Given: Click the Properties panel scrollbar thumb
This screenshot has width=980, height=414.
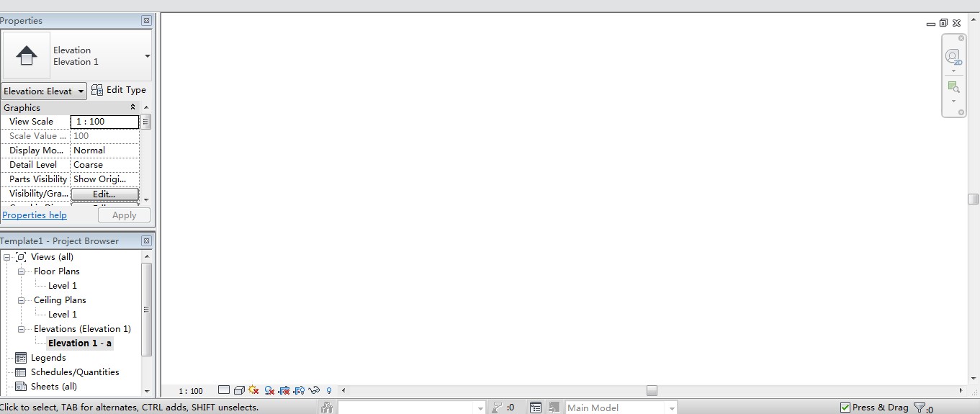Looking at the screenshot, I should [x=146, y=122].
